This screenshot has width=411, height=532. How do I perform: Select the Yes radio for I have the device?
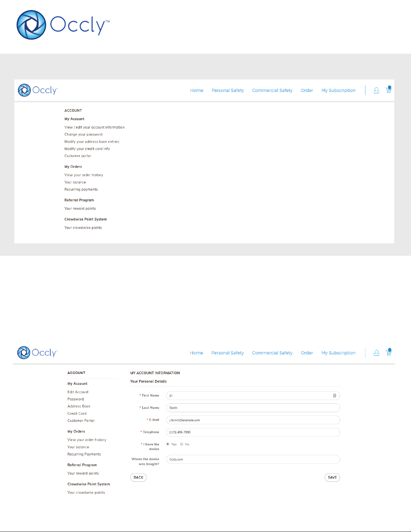point(168,444)
